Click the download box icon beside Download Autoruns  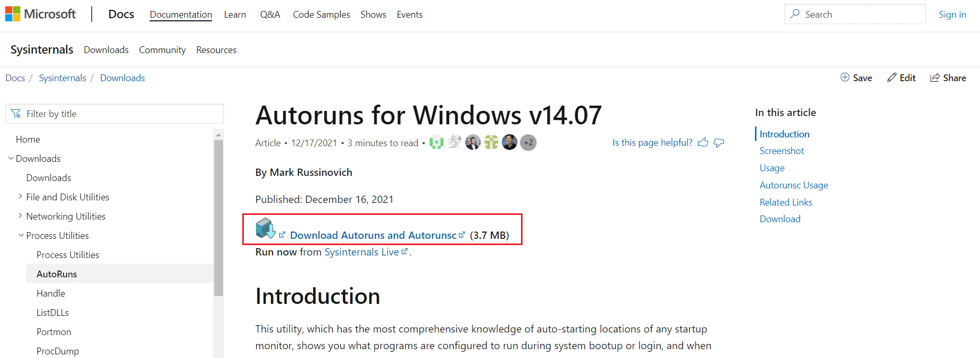[x=267, y=228]
